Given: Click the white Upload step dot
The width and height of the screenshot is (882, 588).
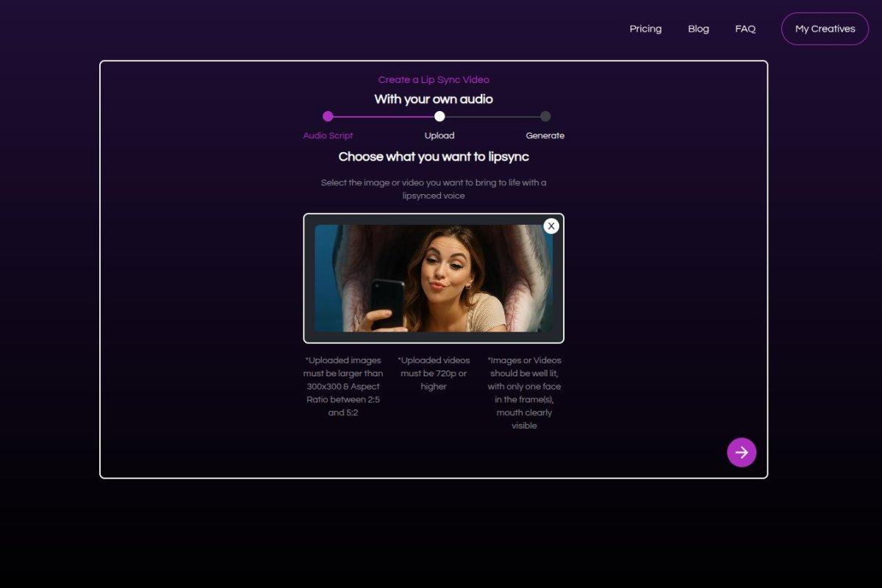Looking at the screenshot, I should click(440, 116).
